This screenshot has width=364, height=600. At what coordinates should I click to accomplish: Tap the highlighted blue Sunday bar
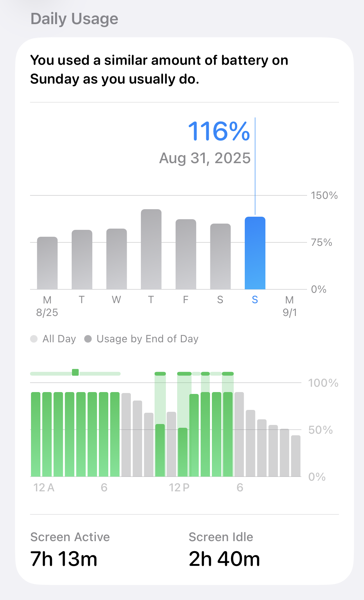tap(255, 253)
